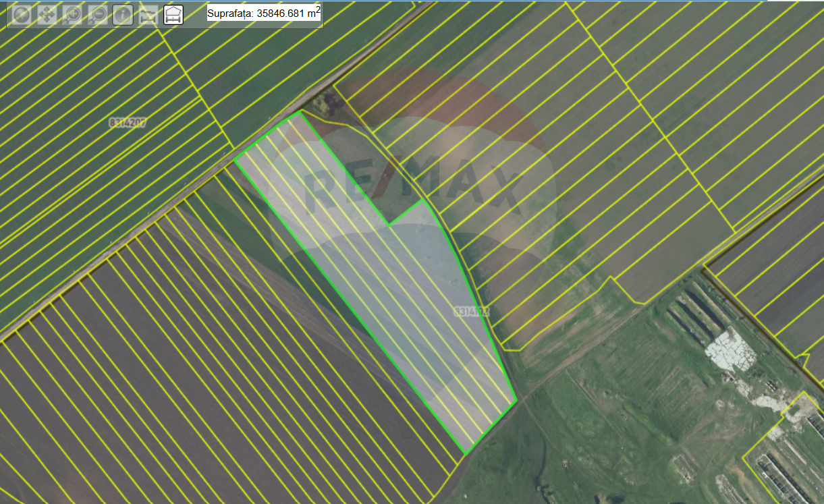Viewport: 824px width, 504px height.
Task: Click the notch corner on green parcel edge
Action: click(389, 224)
